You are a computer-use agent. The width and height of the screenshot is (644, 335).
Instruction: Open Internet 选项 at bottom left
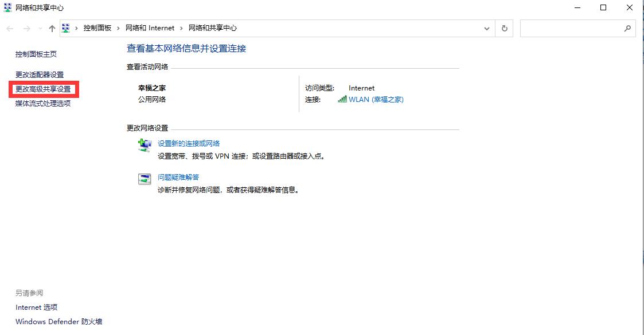tap(36, 307)
